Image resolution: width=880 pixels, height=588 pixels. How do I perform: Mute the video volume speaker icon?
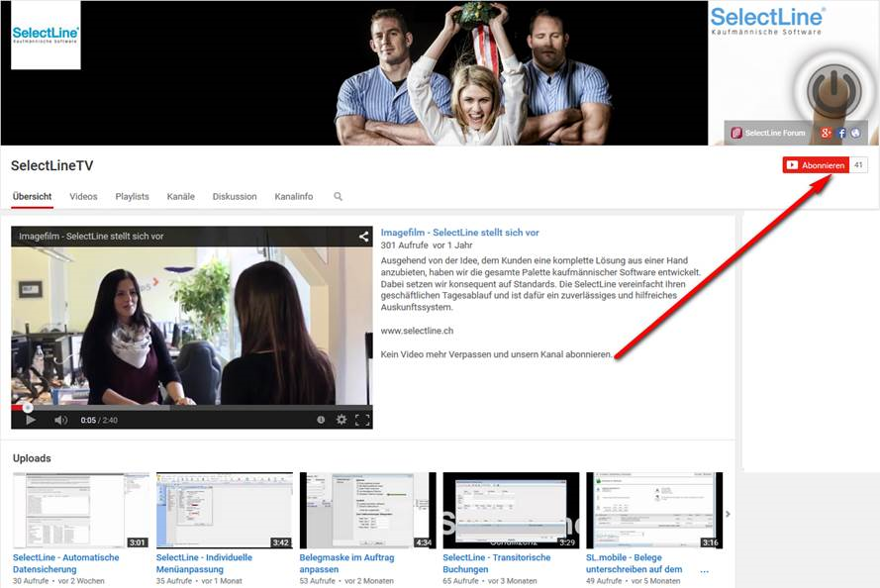60,420
